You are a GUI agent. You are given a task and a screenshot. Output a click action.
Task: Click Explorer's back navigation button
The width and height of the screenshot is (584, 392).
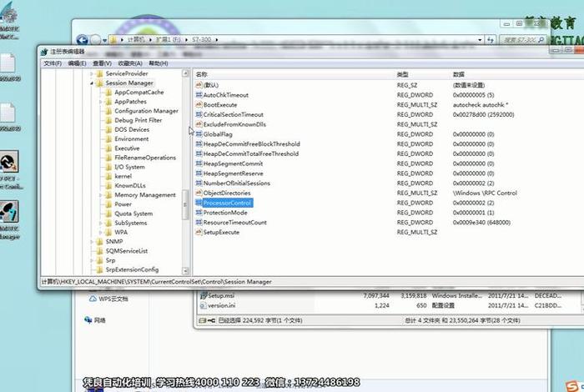[x=83, y=39]
